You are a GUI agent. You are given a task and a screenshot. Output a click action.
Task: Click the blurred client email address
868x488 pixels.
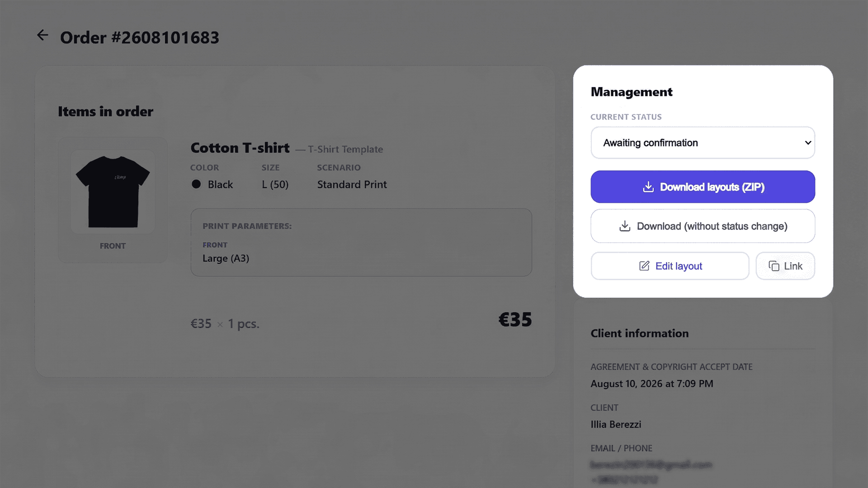(651, 465)
